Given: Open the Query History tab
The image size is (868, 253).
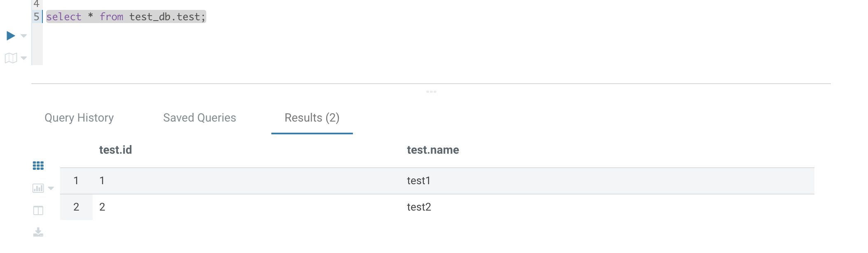Looking at the screenshot, I should (79, 118).
